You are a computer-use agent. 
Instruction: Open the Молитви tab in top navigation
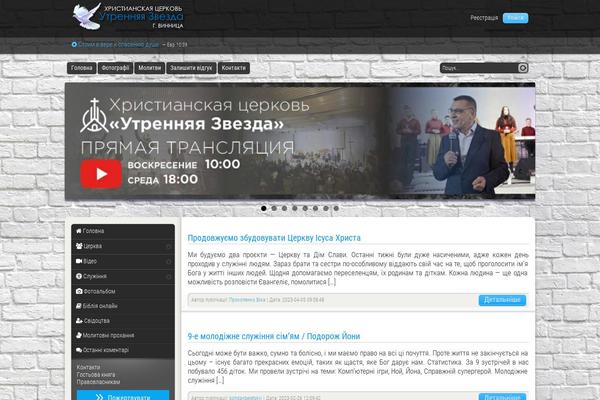[150, 68]
